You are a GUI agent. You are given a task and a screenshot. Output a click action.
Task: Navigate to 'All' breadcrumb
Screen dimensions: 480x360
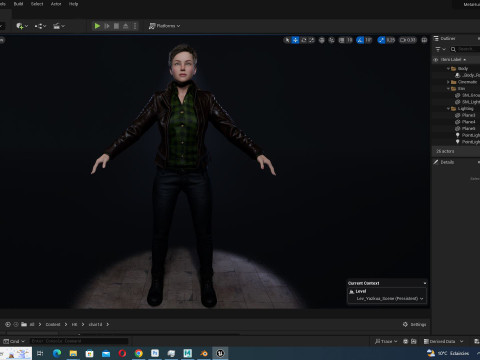tap(32, 325)
